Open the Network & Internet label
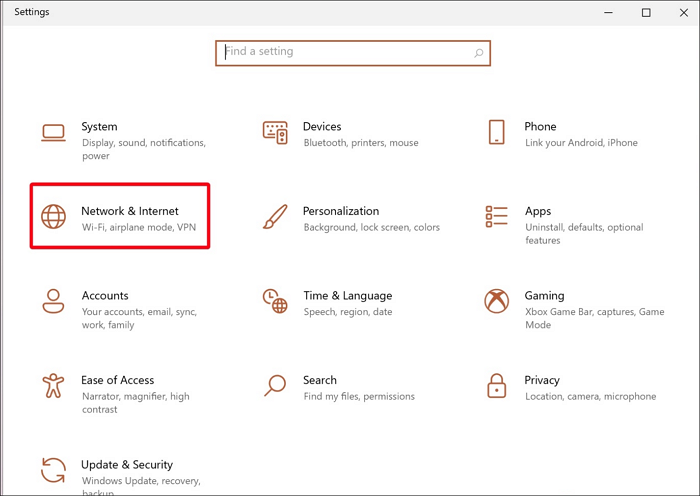 pyautogui.click(x=130, y=211)
